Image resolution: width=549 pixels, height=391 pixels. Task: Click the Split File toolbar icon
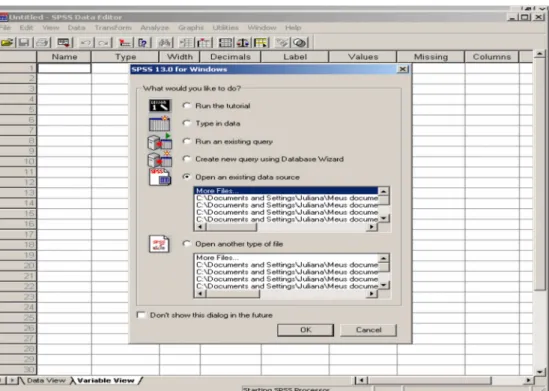(226, 43)
